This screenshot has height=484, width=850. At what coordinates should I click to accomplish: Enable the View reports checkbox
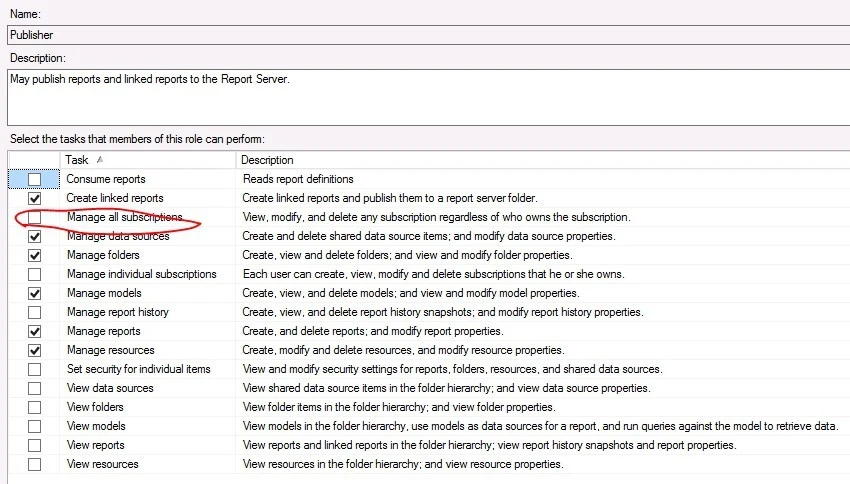tap(35, 446)
